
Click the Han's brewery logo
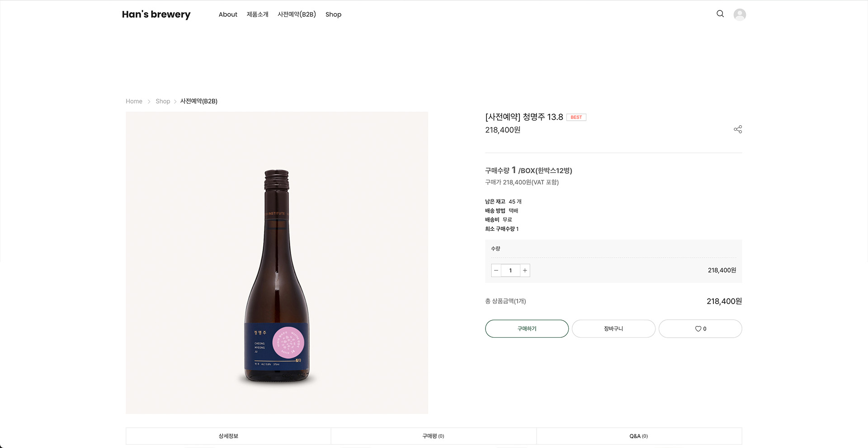click(x=156, y=14)
